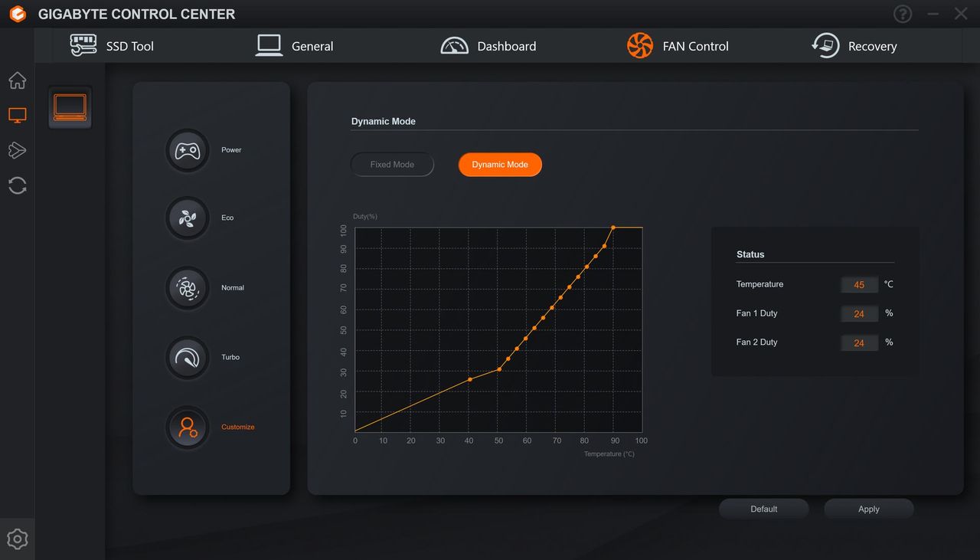980x560 pixels.
Task: Choose the Power gamepad mode icon
Action: click(x=188, y=150)
